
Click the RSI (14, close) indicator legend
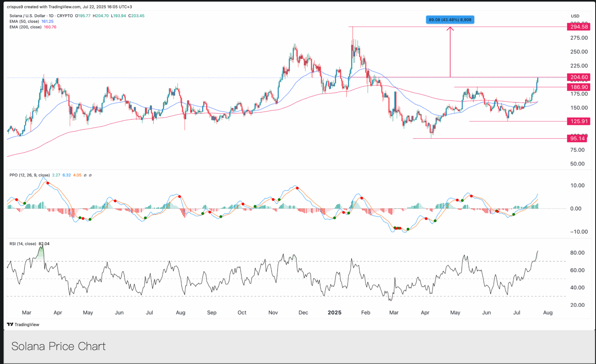pos(23,244)
